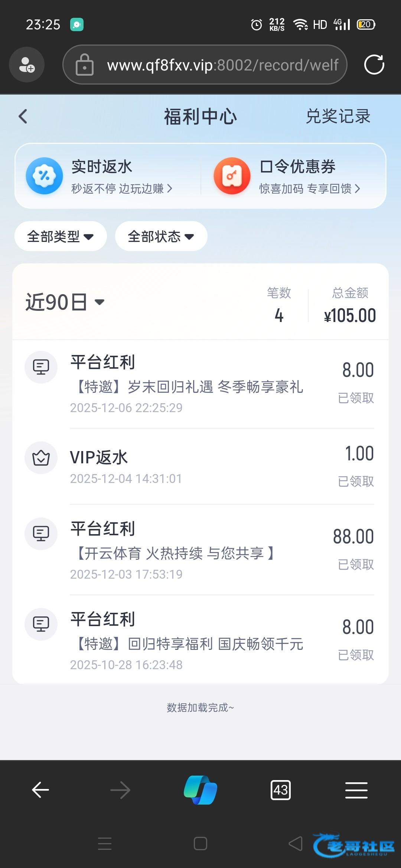Image resolution: width=401 pixels, height=868 pixels.
Task: Tap the 惊喜加码 专享回馈 link
Action: (x=310, y=189)
